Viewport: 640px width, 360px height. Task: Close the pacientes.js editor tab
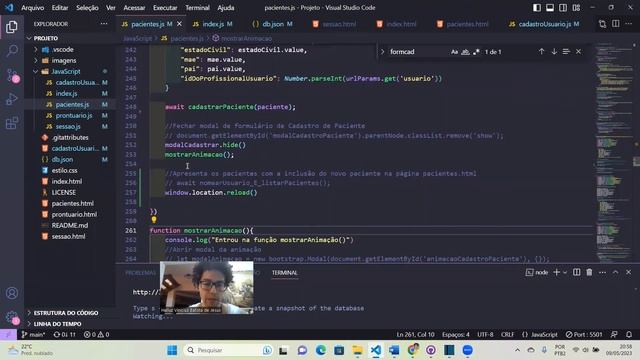pos(179,24)
